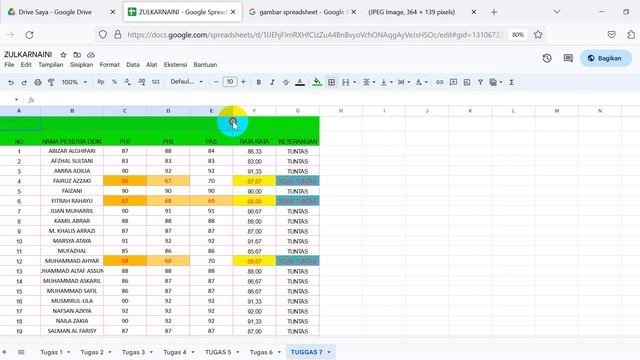
Task: Open text rotation dropdown
Action: point(421,82)
